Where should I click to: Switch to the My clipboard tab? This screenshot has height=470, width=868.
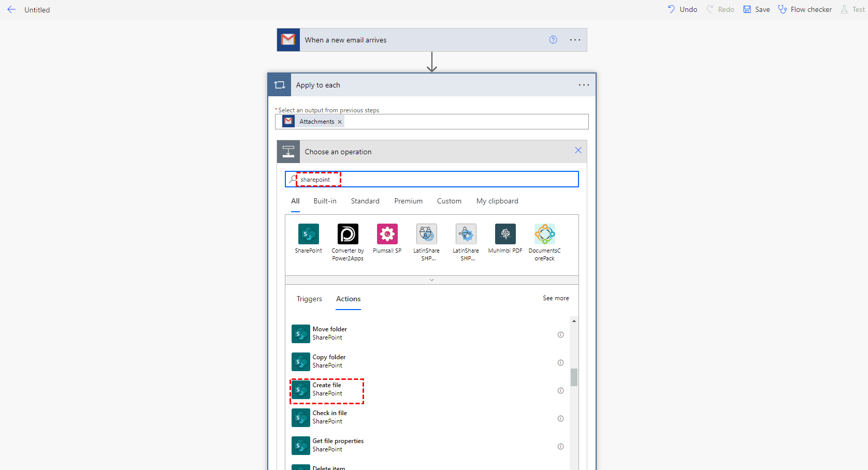tap(497, 201)
